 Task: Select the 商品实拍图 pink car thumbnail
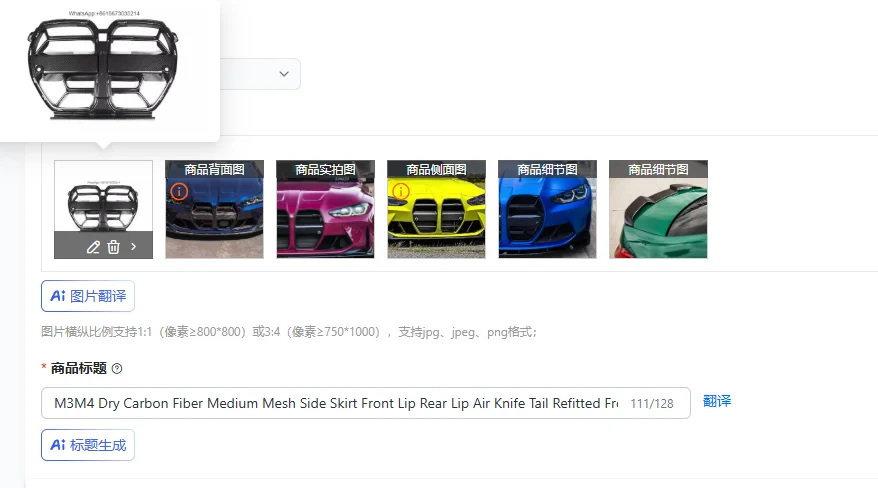[325, 209]
